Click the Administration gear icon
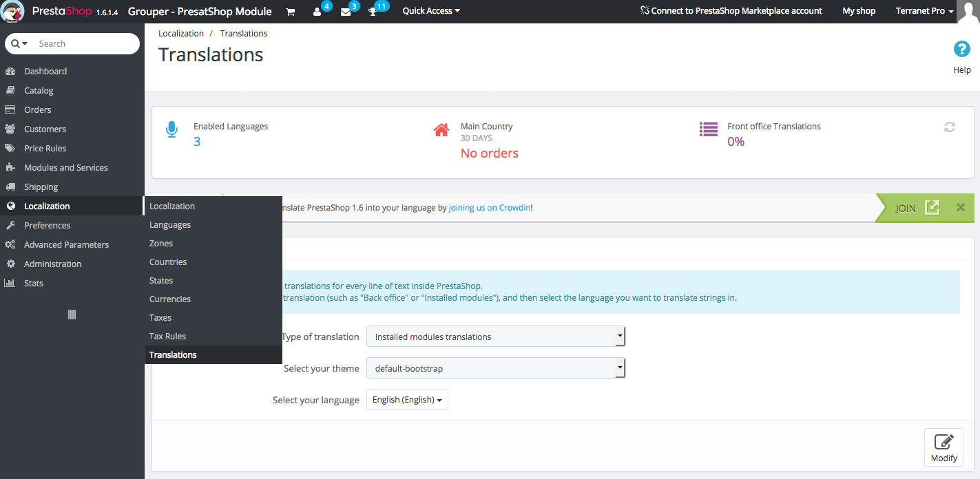 point(10,264)
